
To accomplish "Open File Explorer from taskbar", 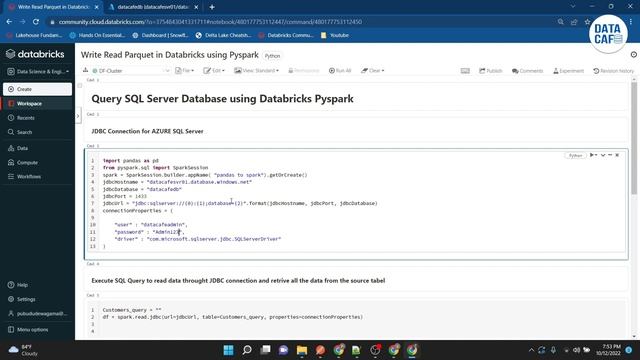I will tap(302, 350).
